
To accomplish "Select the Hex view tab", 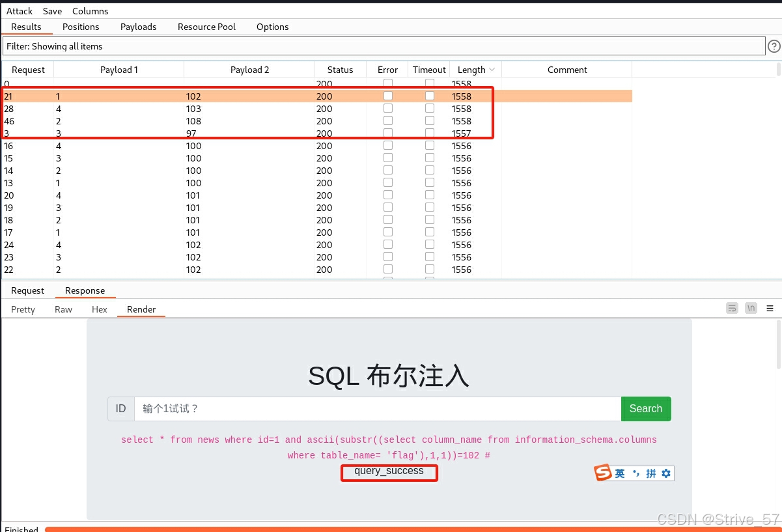I will pos(99,309).
